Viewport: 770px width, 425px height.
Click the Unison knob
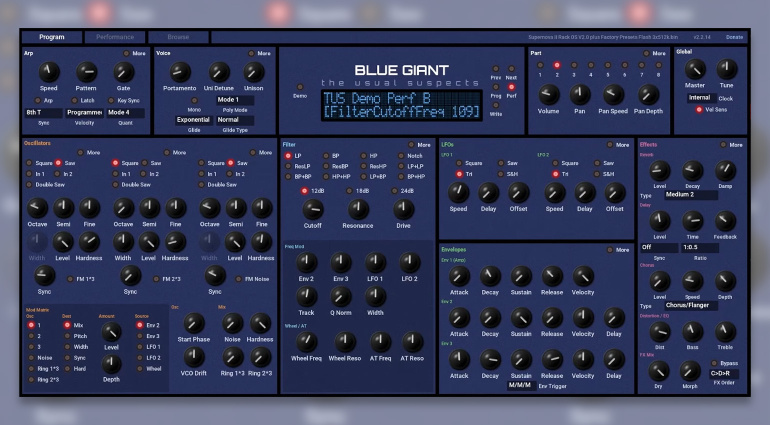(254, 72)
